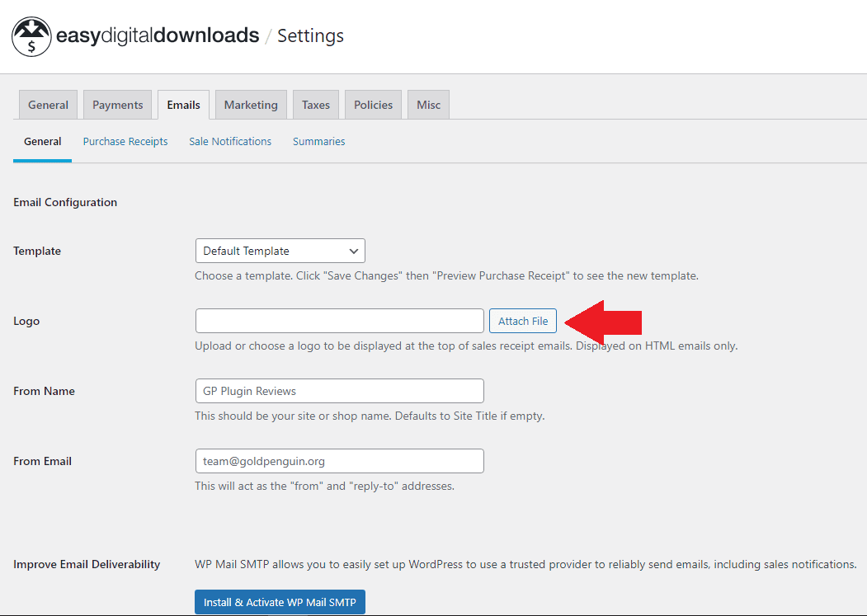This screenshot has width=867, height=616.
Task: Select the Emails tab
Action: click(x=183, y=105)
